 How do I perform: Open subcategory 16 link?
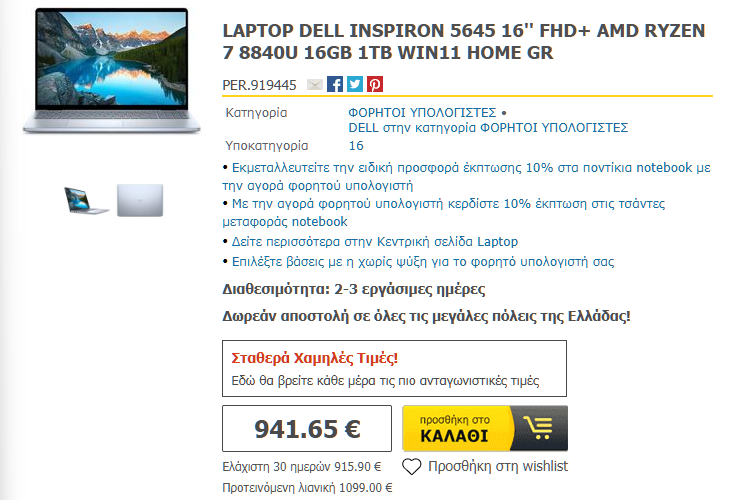pyautogui.click(x=355, y=146)
